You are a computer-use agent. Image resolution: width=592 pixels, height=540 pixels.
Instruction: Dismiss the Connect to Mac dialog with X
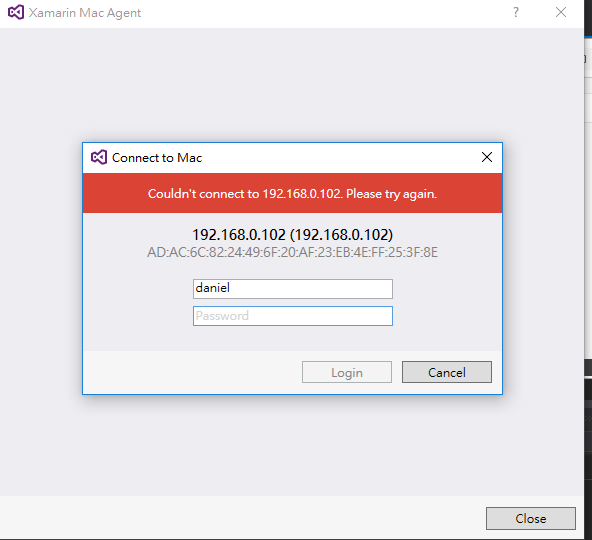(487, 157)
